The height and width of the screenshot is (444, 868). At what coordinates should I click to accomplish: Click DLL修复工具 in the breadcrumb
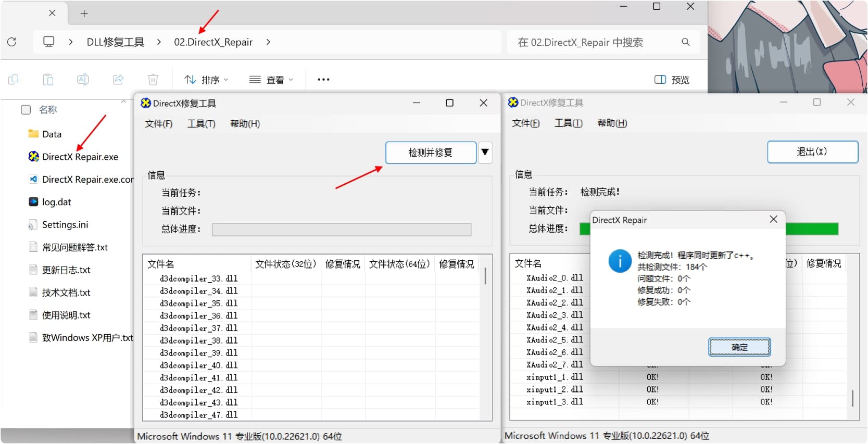pyautogui.click(x=115, y=42)
